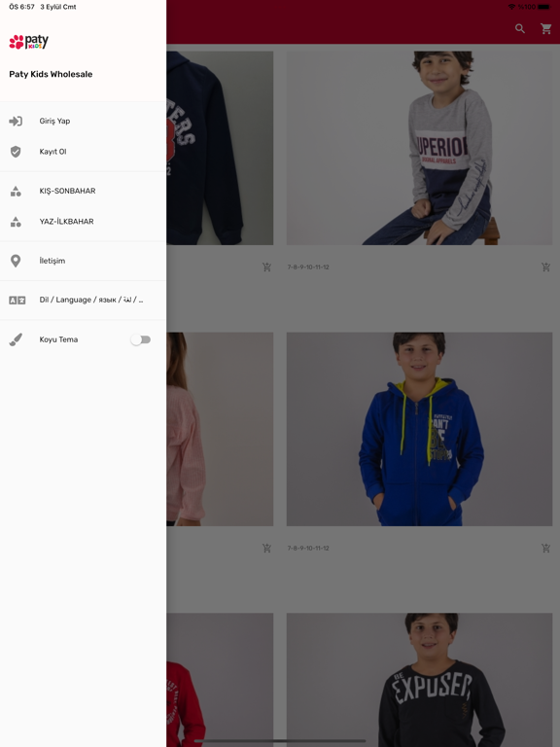The image size is (560, 747).
Task: Tap the Koyu Tema brush icon
Action: pos(16,339)
